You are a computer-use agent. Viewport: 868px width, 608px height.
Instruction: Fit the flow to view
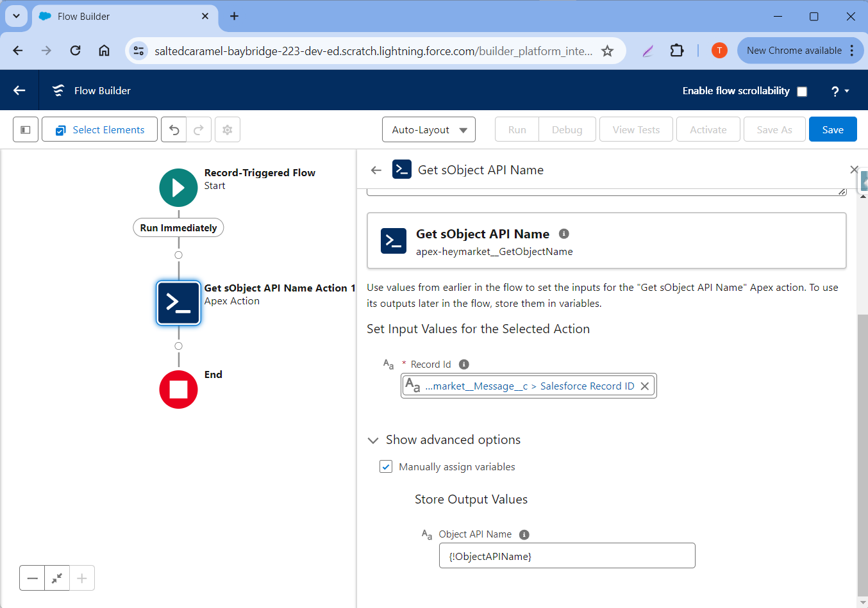(x=57, y=578)
